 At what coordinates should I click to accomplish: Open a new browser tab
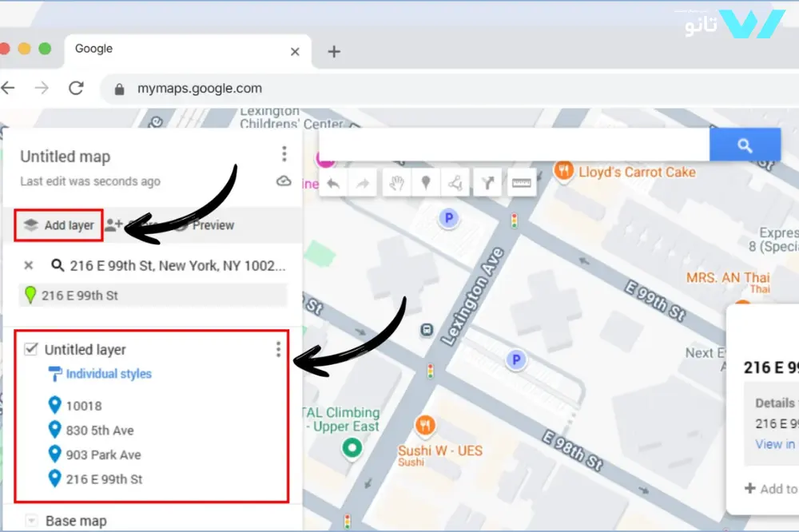click(x=334, y=52)
